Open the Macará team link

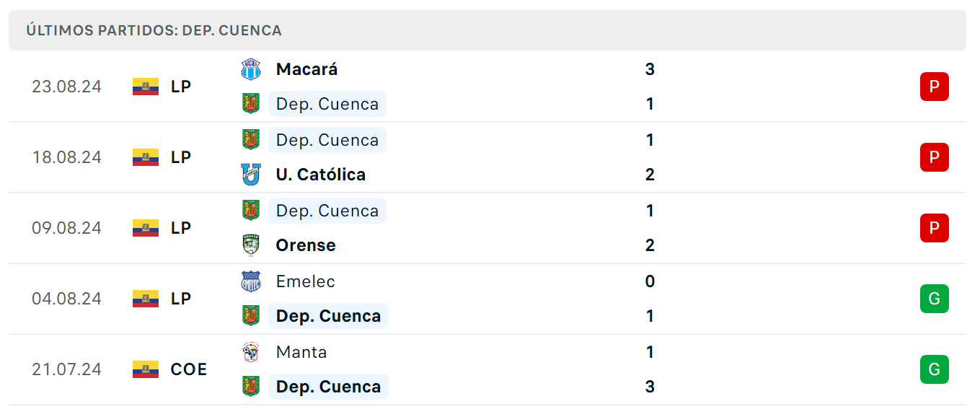tap(306, 69)
